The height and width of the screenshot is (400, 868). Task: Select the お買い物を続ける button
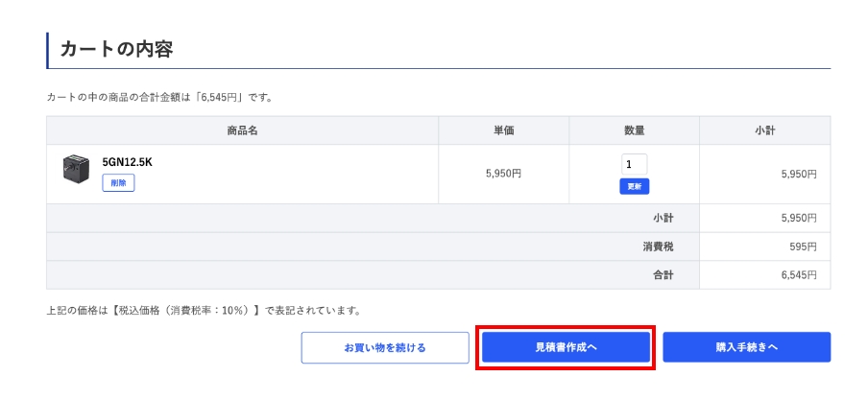click(x=385, y=347)
